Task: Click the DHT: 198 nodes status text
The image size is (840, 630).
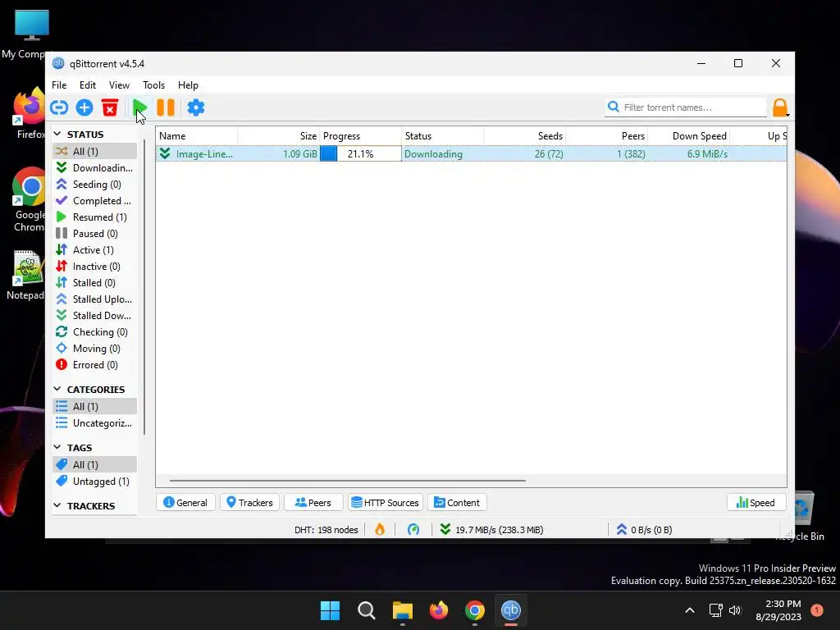Action: 326,530
